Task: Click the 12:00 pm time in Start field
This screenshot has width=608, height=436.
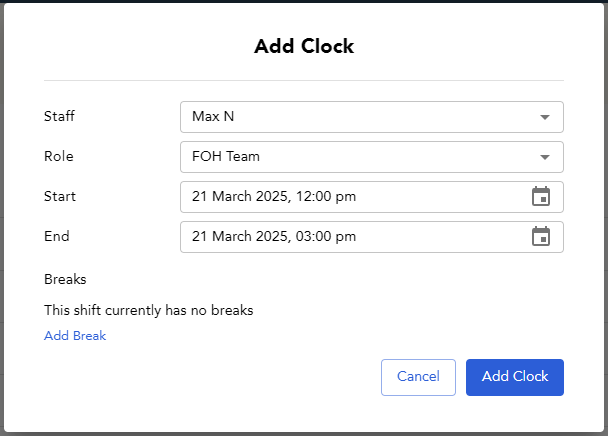Action: coord(326,197)
